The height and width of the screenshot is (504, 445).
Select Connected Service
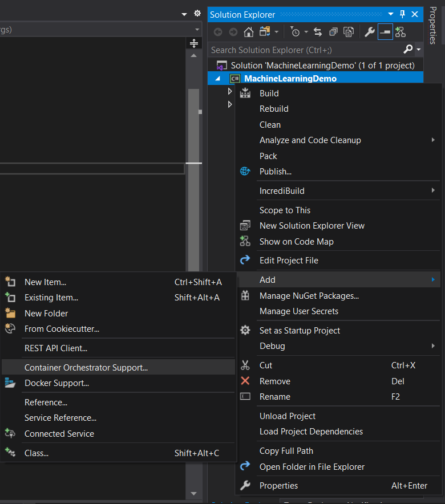(x=118, y=434)
